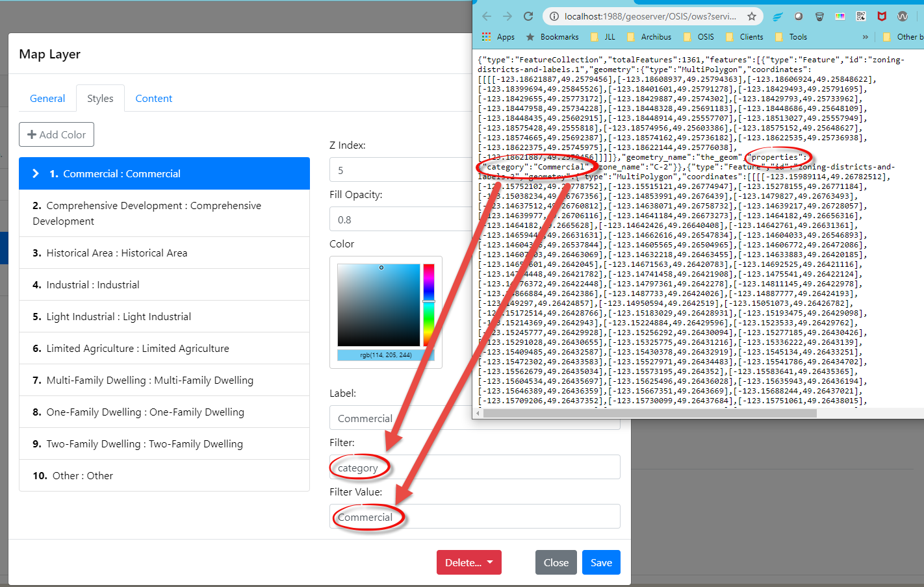Collapse the Commercial style item chevron

coord(36,173)
